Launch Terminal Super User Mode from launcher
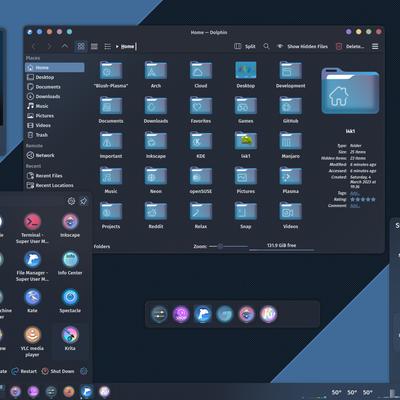 [32, 228]
